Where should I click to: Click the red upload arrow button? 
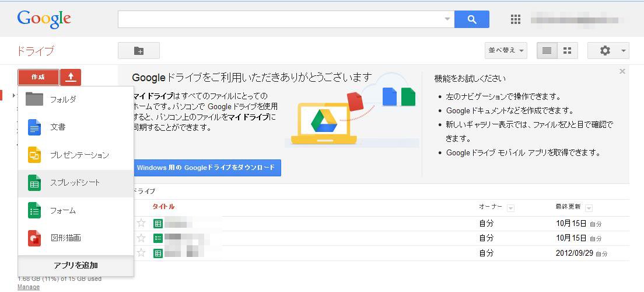71,77
